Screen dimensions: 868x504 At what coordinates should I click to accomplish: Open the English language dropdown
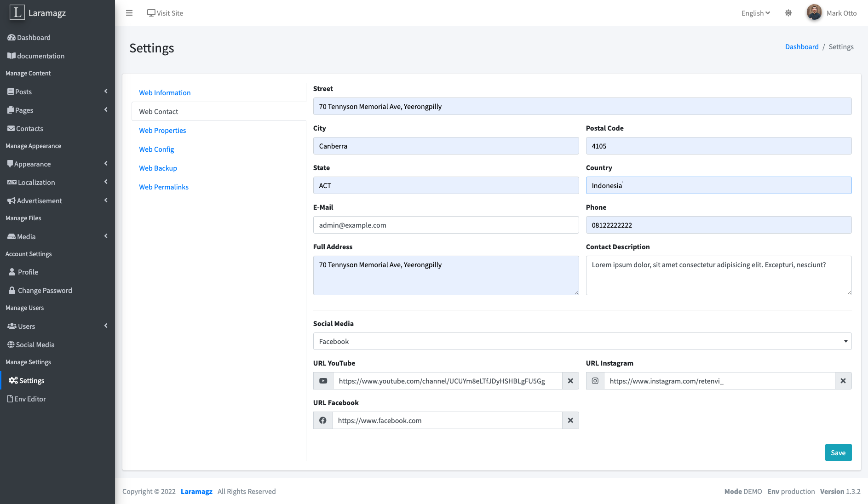pyautogui.click(x=755, y=13)
